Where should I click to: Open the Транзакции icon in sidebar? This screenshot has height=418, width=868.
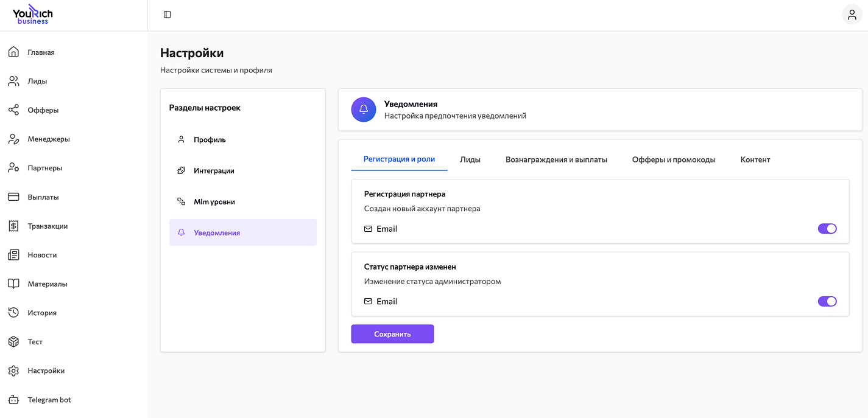pyautogui.click(x=13, y=226)
